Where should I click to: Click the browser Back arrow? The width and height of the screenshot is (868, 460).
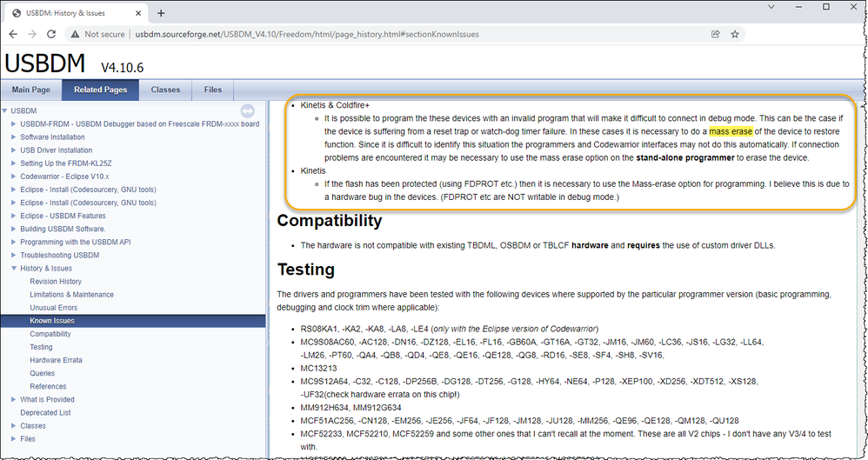coord(13,34)
